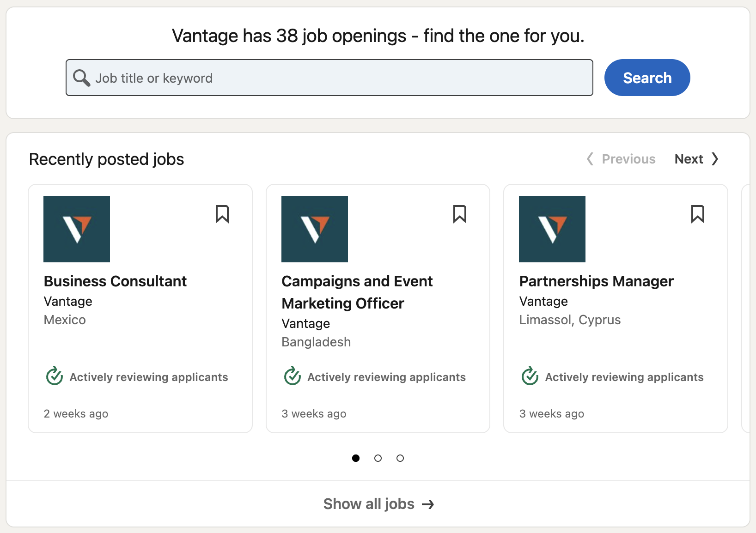Bookmark the Partnerships Manager job
Screen dimensions: 756x533
pyautogui.click(x=697, y=214)
